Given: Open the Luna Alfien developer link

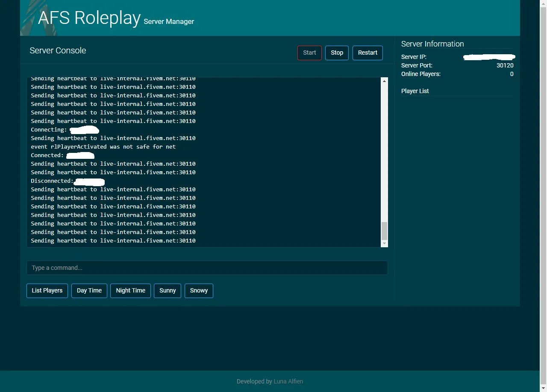Looking at the screenshot, I should point(288,381).
